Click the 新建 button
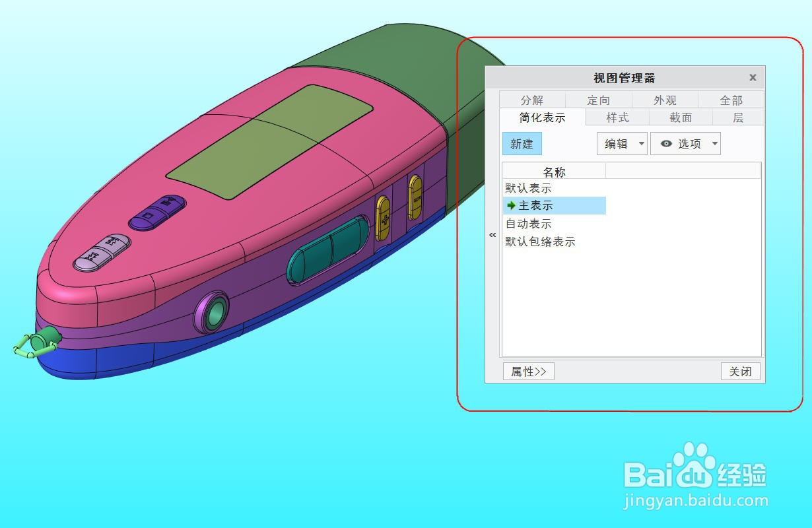The height and width of the screenshot is (528, 812). point(522,144)
